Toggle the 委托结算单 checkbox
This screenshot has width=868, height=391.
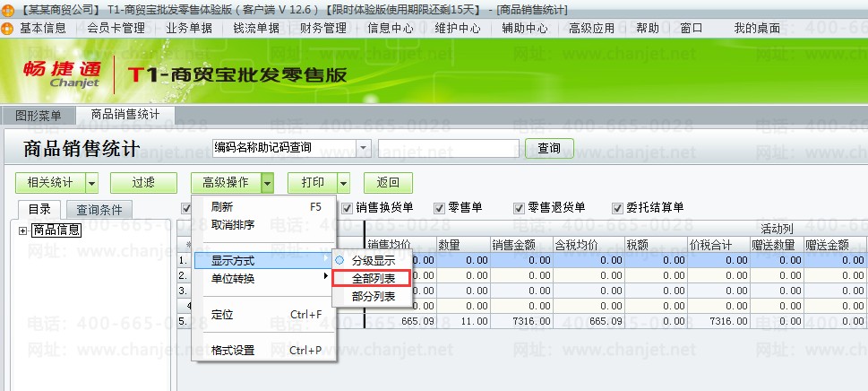[618, 208]
